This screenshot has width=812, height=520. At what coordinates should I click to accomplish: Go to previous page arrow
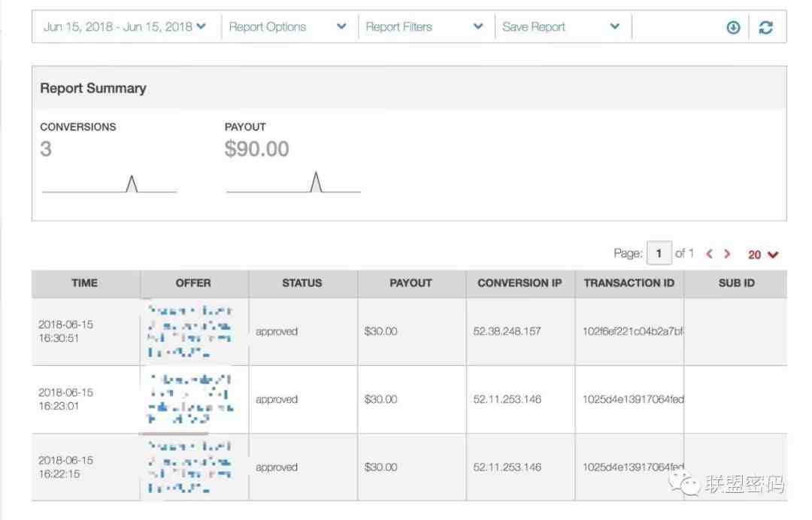click(709, 254)
